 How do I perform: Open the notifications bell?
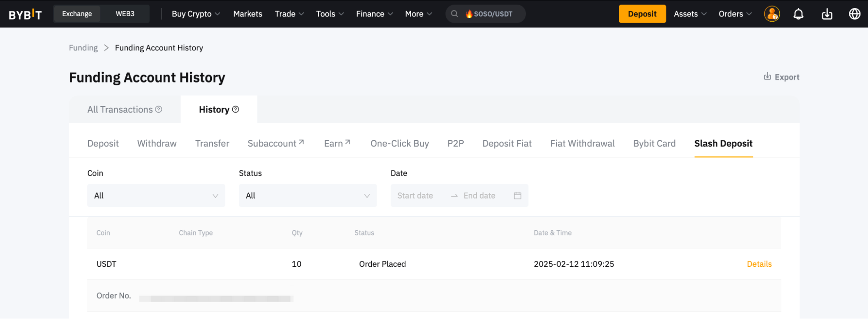[x=798, y=14]
